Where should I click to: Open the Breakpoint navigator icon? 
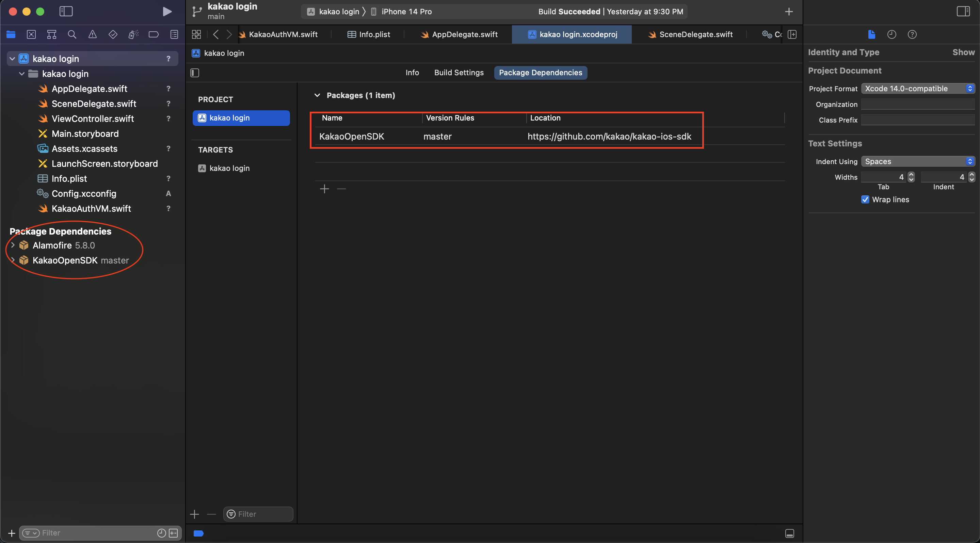[x=154, y=35]
